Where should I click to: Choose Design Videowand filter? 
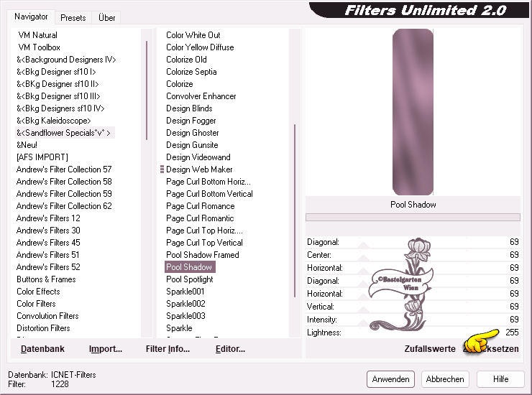tap(198, 157)
